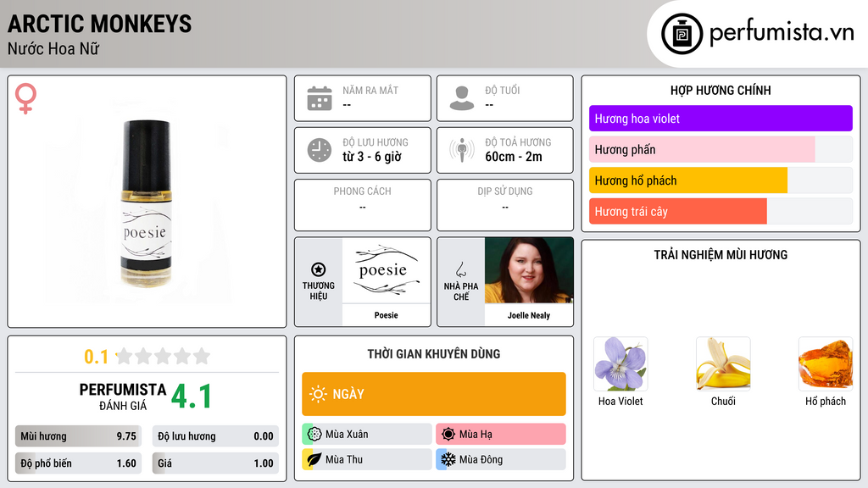Select the Mùa Thu season tag

[x=367, y=459]
